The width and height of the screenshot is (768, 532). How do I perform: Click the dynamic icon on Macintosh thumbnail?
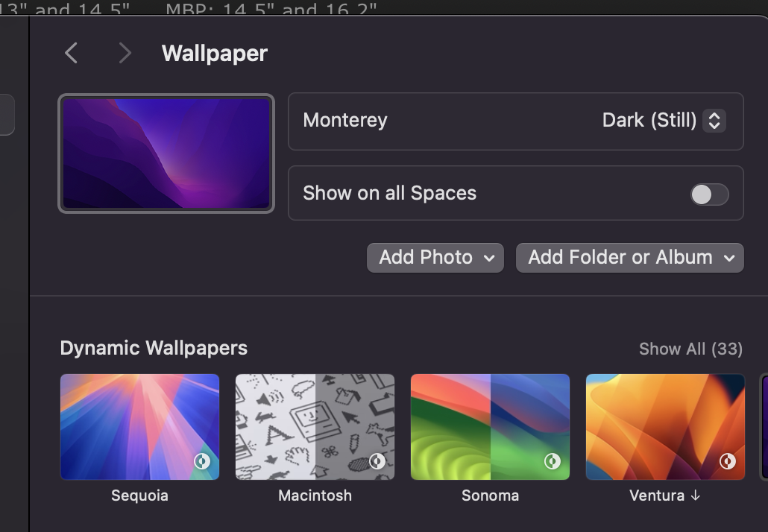coord(377,461)
